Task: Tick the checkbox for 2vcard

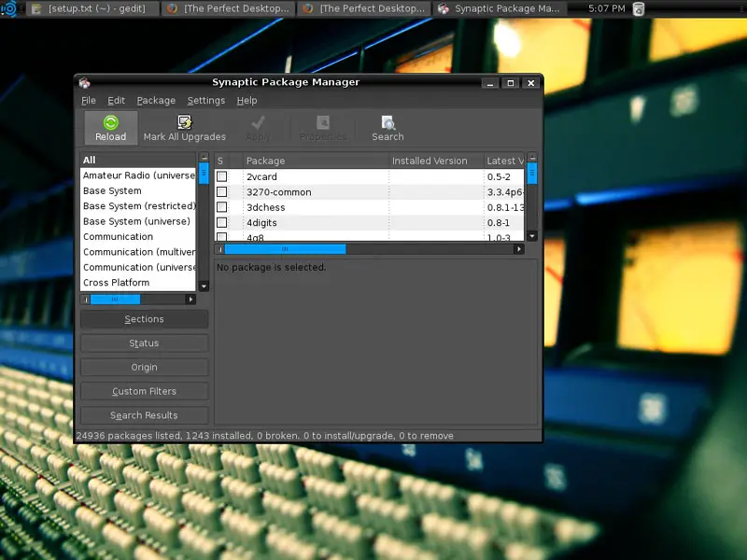Action: click(x=221, y=176)
